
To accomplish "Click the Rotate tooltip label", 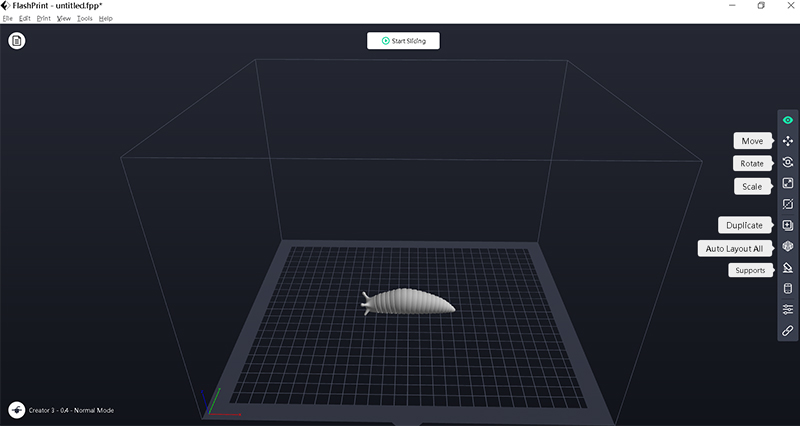I will tap(752, 163).
